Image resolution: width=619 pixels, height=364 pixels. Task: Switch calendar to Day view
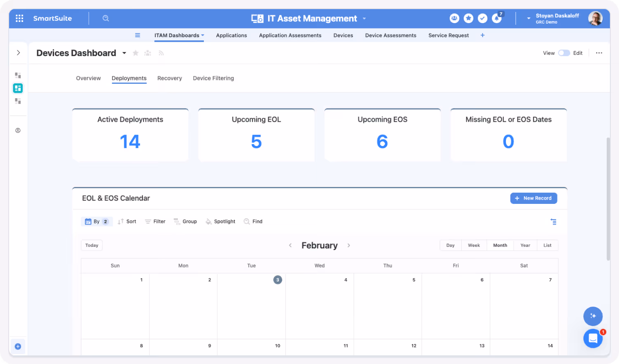click(x=450, y=245)
